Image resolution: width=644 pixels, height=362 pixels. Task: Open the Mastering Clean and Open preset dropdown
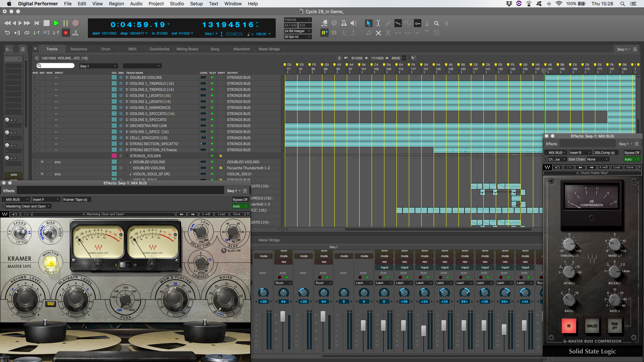28,206
